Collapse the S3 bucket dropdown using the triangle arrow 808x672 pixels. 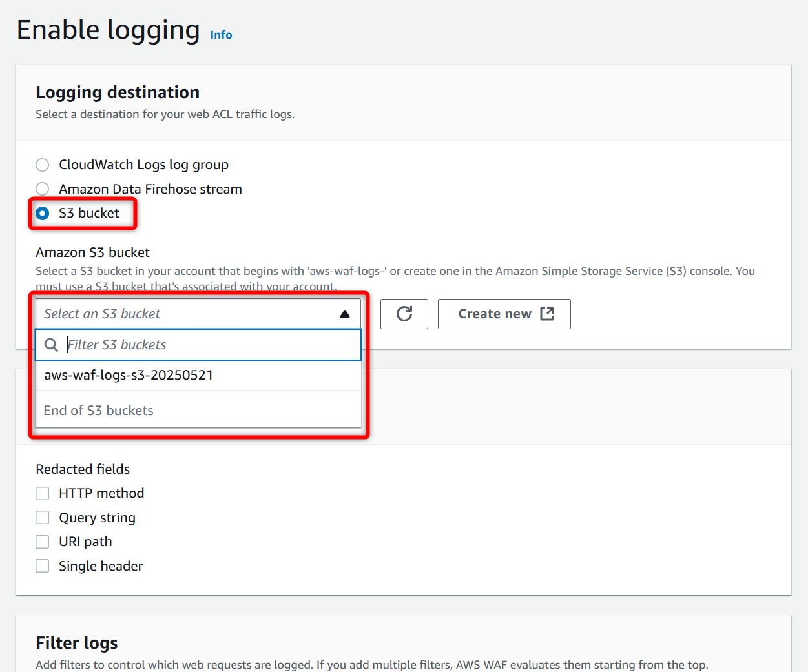click(x=345, y=314)
